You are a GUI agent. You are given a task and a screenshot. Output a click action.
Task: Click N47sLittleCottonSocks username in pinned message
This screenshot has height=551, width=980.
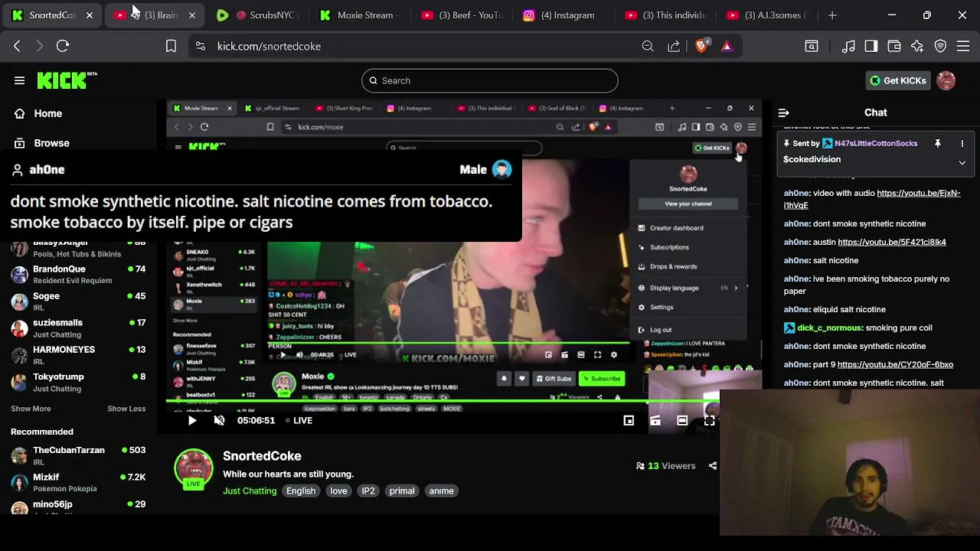click(x=875, y=143)
